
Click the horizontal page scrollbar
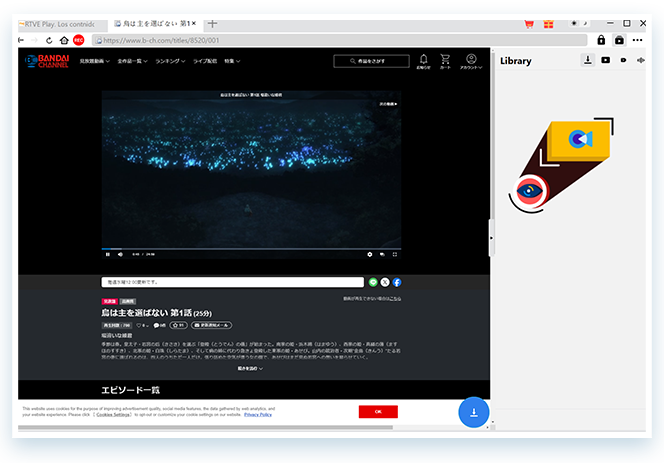(x=205, y=427)
